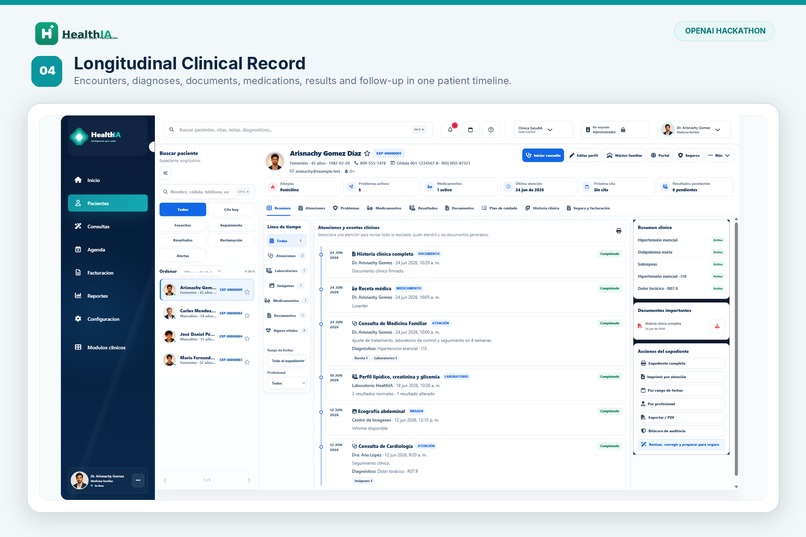Go to previous page arrow in patient list
Image resolution: width=806 pixels, height=537 pixels.
(165, 480)
